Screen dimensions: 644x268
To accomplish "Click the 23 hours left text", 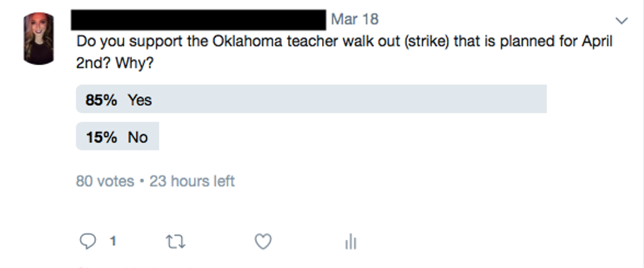I will pyautogui.click(x=192, y=181).
